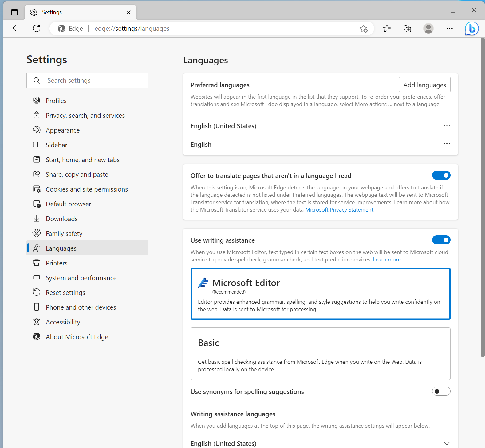Go to Share, copy and paste settings
This screenshot has height=448, width=485.
pos(88,174)
